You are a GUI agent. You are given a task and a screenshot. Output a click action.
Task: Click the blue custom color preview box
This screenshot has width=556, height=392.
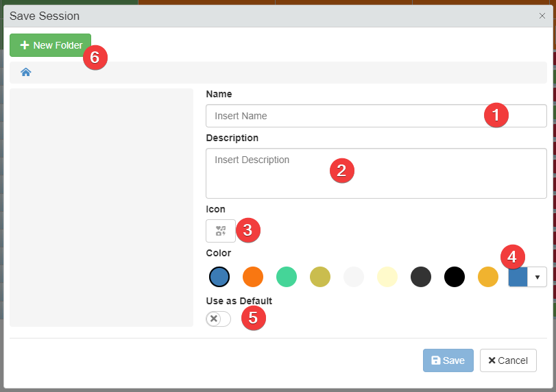(x=518, y=278)
